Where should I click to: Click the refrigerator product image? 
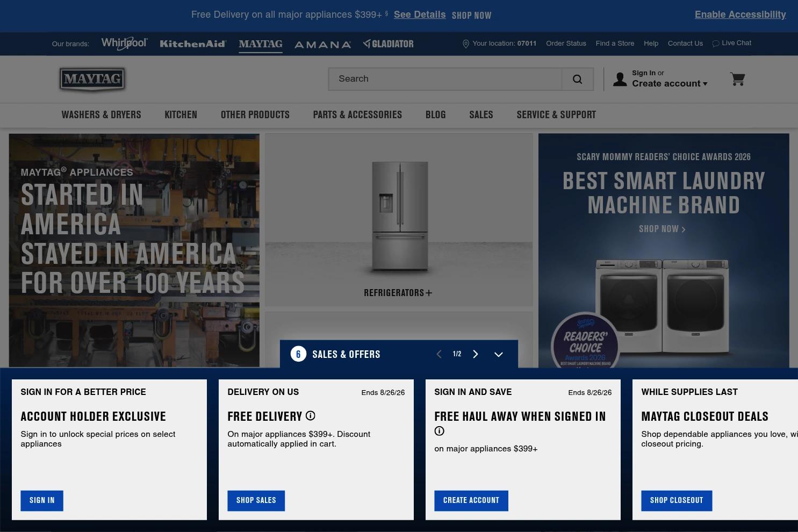[x=399, y=217]
